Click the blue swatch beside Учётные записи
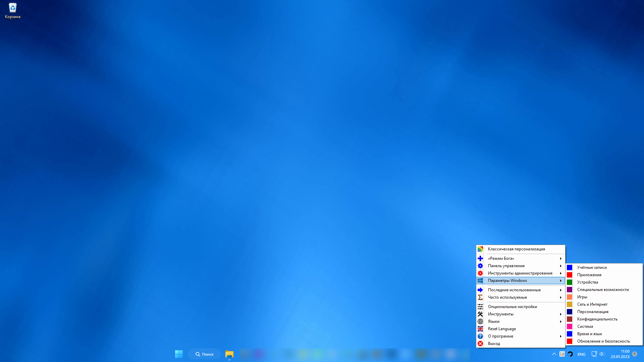 pos(570,267)
